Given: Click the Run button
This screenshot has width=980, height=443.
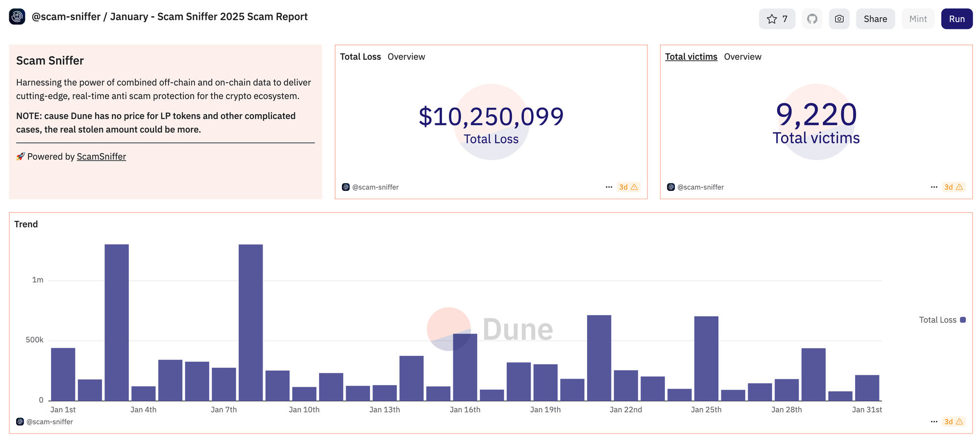Looking at the screenshot, I should [x=956, y=19].
